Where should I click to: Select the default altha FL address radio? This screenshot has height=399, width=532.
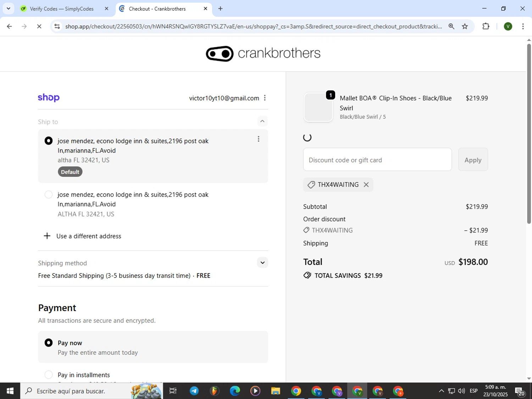coord(49,141)
